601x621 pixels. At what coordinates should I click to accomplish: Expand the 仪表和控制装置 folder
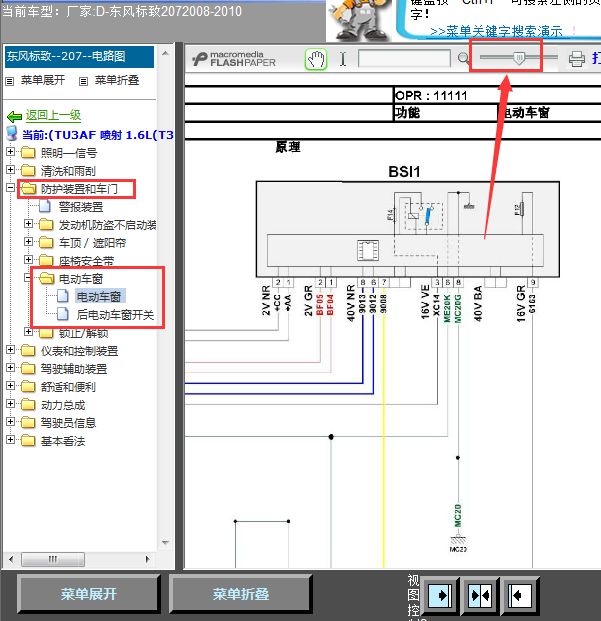point(11,349)
